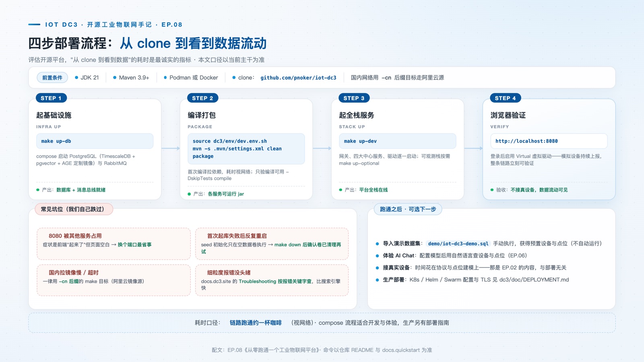Click the 产出：各服务可运行 jar line
Screen dimensions: 644x362
(x=216, y=194)
